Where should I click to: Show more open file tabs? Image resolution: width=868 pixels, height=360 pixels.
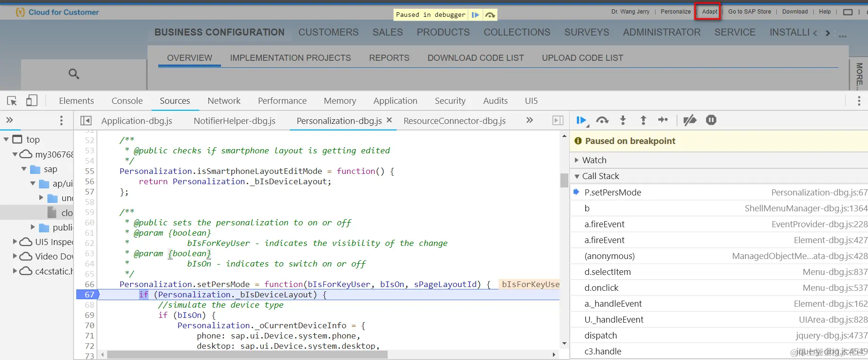[x=530, y=120]
